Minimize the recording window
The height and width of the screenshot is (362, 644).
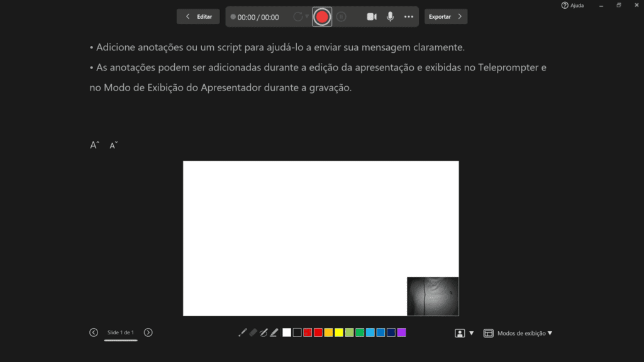coord(601,5)
